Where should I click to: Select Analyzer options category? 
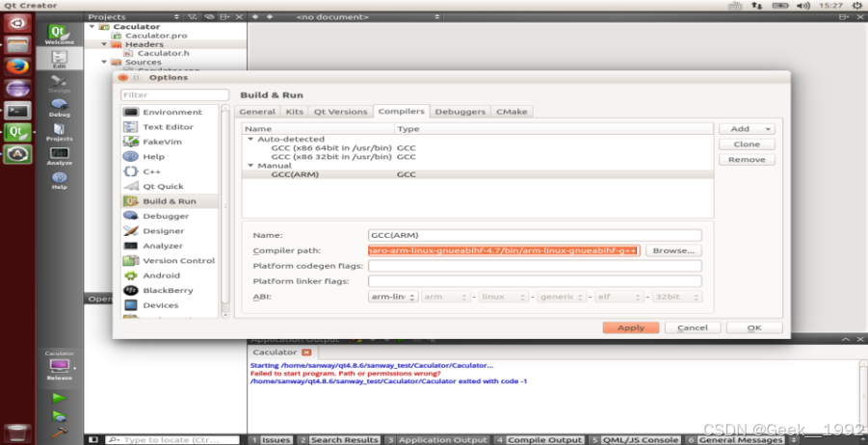tap(171, 246)
